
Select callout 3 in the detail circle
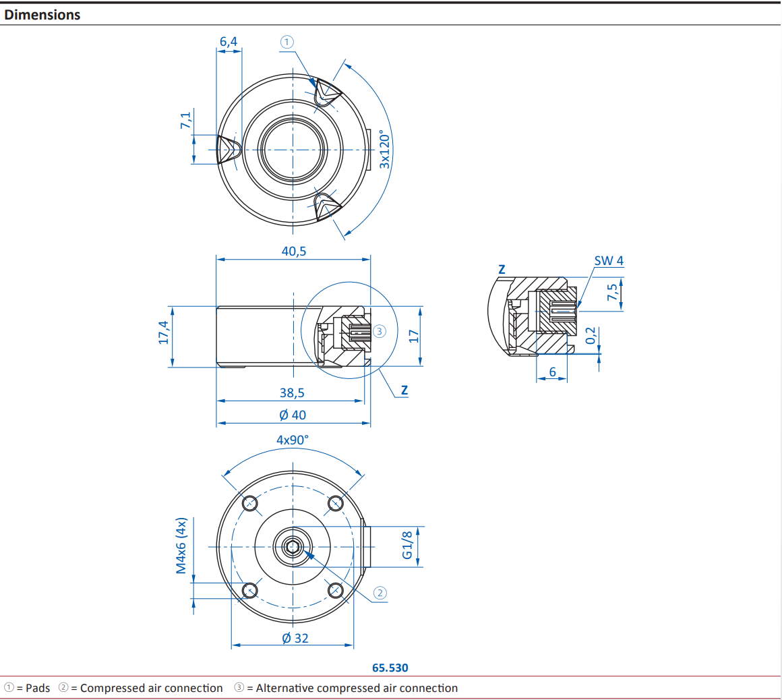click(380, 330)
